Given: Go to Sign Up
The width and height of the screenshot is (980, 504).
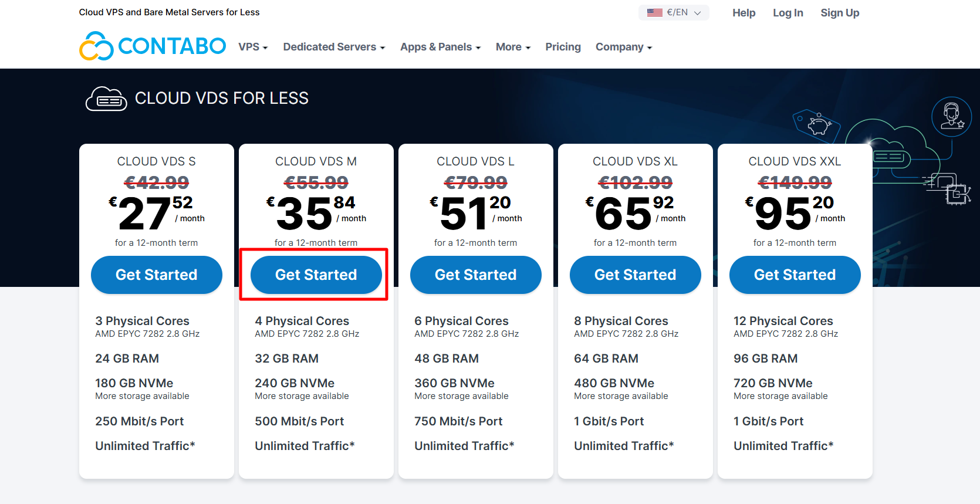Looking at the screenshot, I should click(x=840, y=13).
